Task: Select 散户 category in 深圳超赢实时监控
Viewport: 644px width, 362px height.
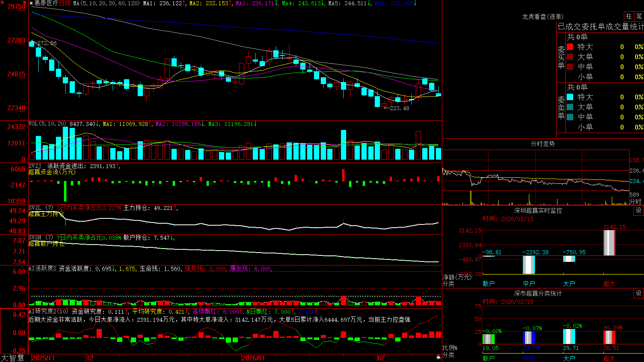Action: pos(489,284)
